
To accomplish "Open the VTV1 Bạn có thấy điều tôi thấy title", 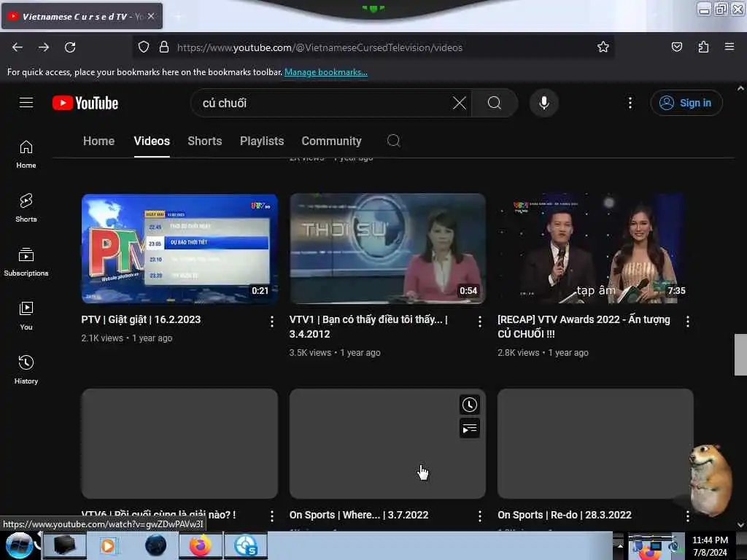I will coord(368,327).
